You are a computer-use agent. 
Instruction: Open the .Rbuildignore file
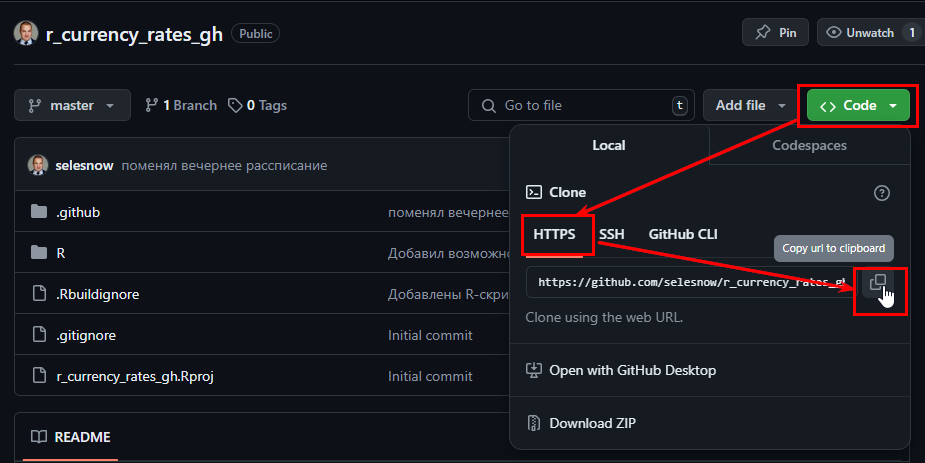pyautogui.click(x=98, y=294)
